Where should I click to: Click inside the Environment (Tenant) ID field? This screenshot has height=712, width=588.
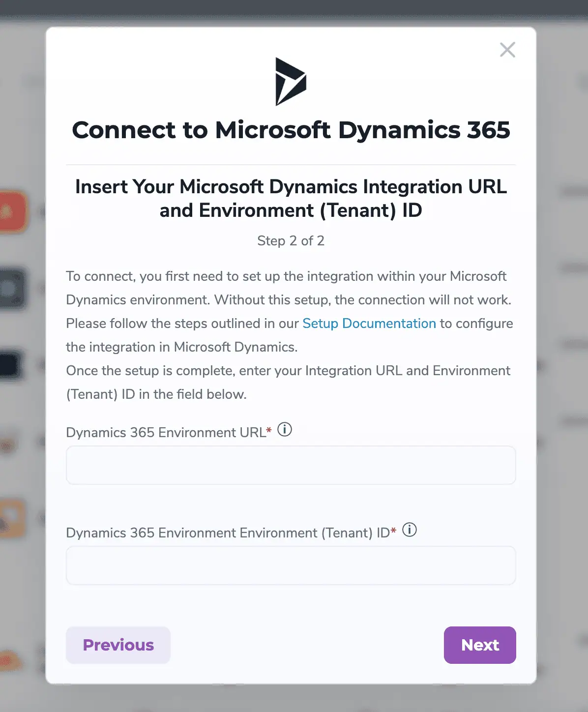(291, 565)
